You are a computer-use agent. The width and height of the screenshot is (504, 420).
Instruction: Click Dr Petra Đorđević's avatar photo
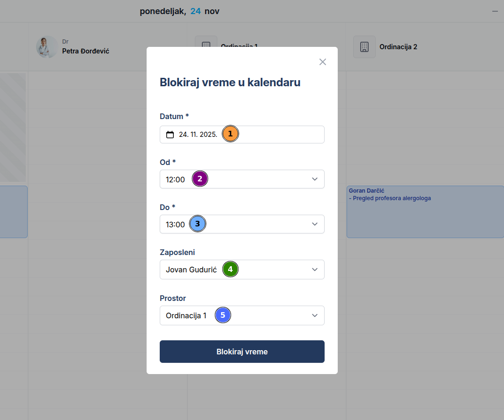tap(47, 47)
